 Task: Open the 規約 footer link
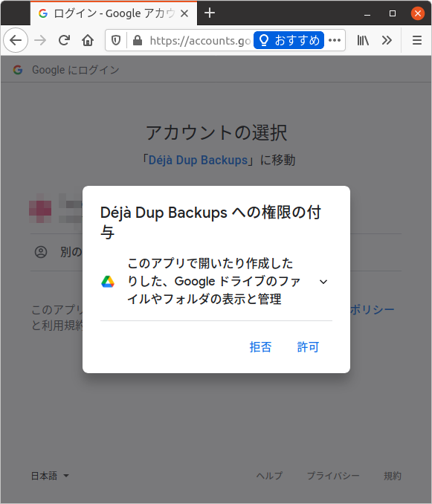pyautogui.click(x=393, y=476)
